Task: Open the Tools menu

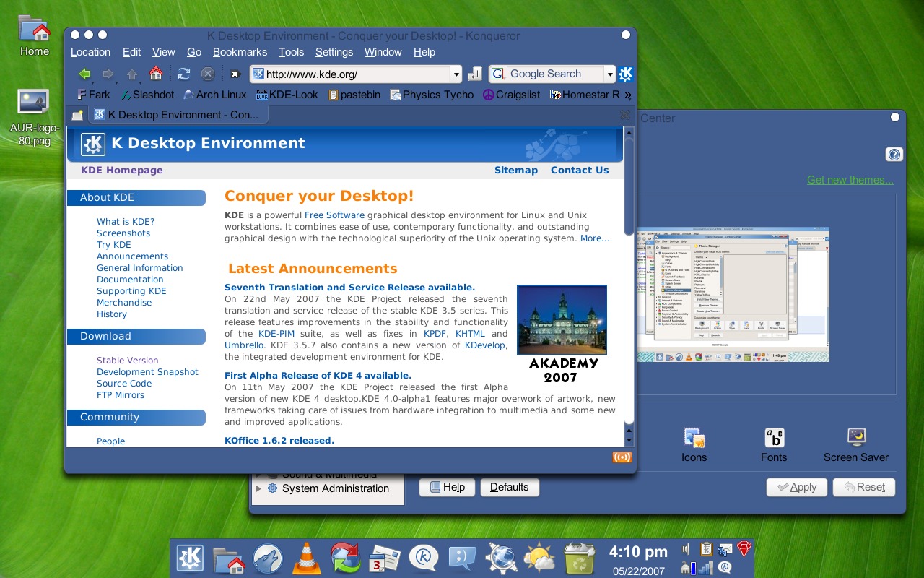Action: tap(291, 52)
